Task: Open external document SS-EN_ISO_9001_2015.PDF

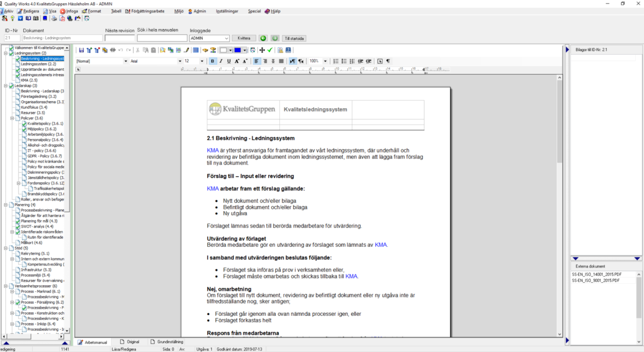Action: click(596, 281)
